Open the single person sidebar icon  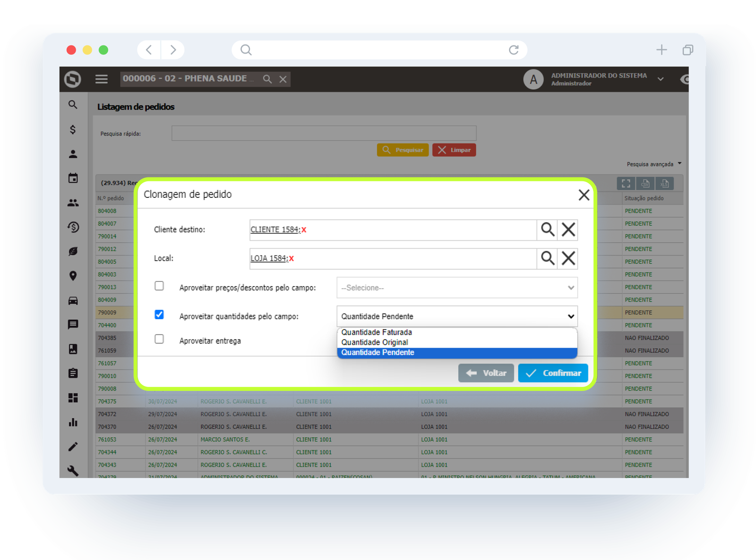73,154
